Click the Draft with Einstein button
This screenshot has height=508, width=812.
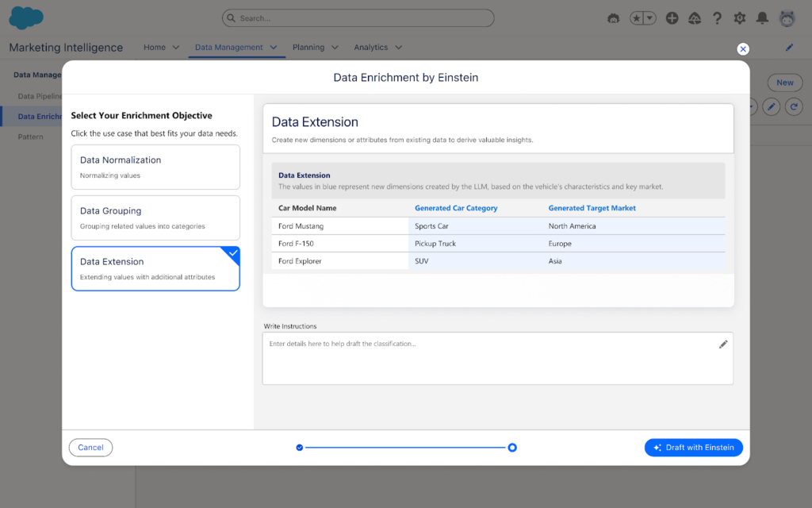pyautogui.click(x=693, y=448)
